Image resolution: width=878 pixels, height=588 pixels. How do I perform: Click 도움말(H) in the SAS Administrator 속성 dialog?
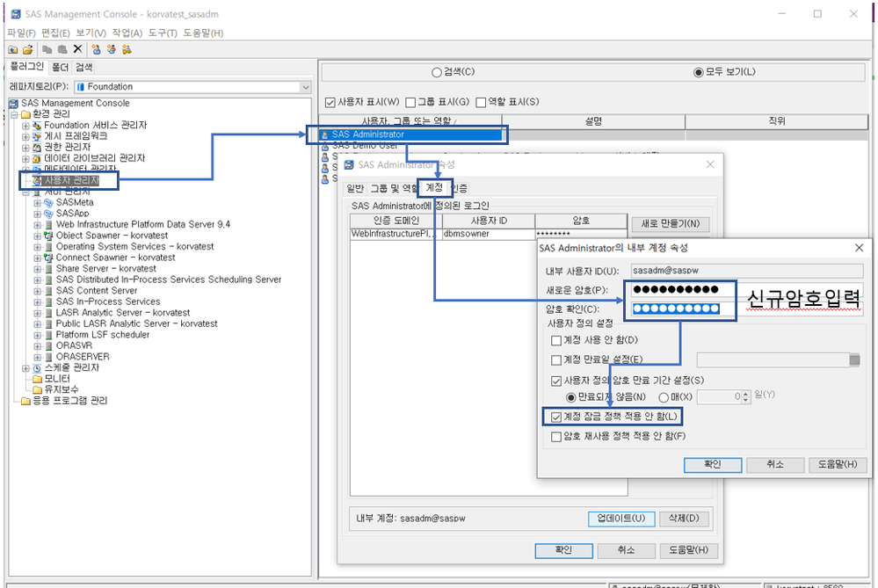click(688, 550)
